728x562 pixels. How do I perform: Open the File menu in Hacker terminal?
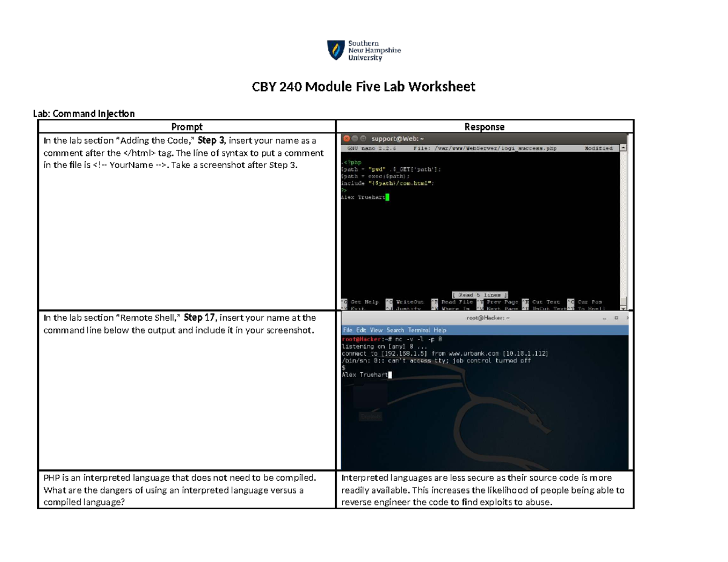(x=347, y=330)
